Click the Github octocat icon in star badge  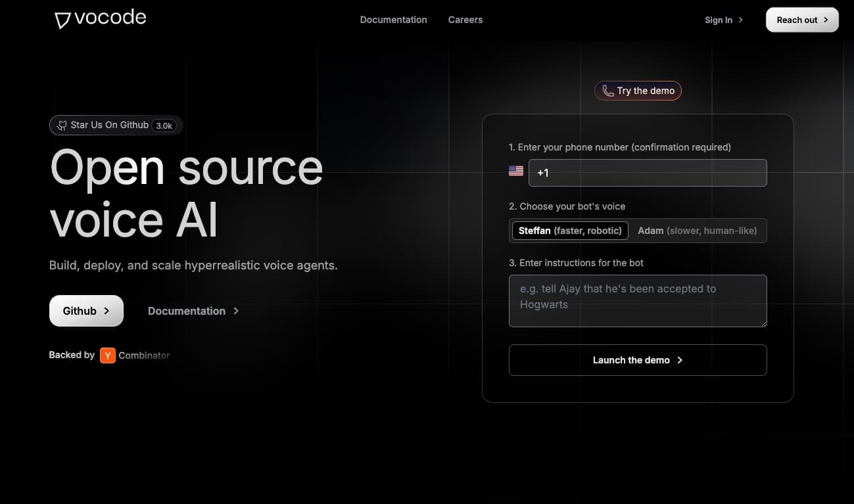(62, 125)
